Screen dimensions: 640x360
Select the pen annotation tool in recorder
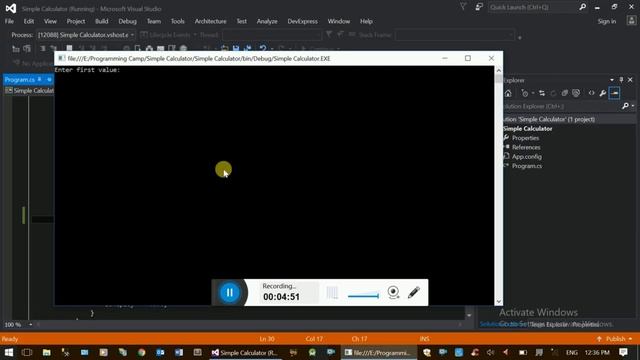pos(413,292)
